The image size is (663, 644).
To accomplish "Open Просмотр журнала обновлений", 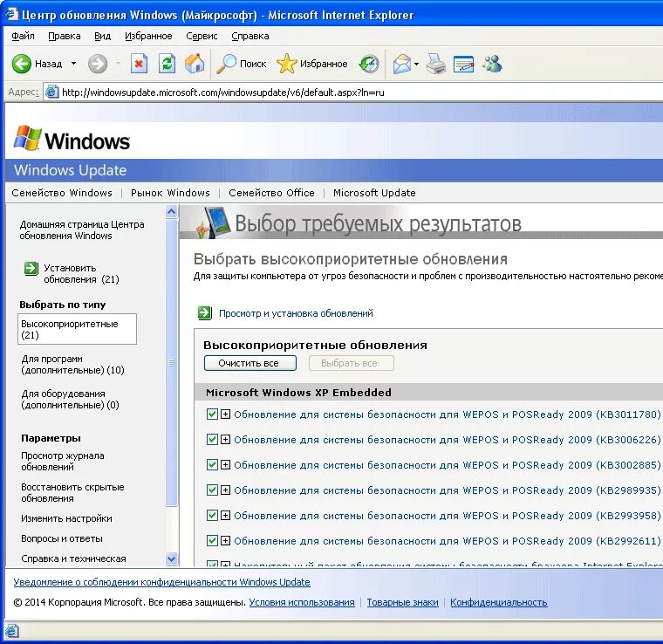I will (63, 461).
